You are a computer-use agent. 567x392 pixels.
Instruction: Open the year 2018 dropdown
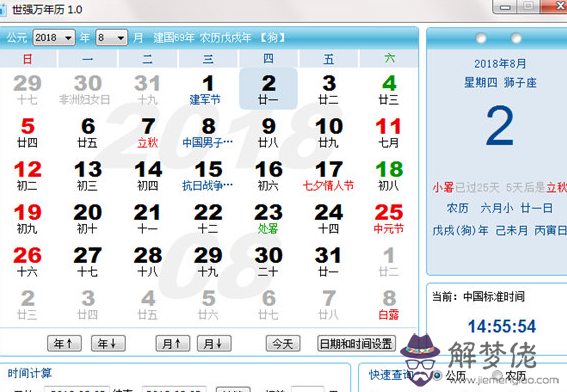point(54,38)
